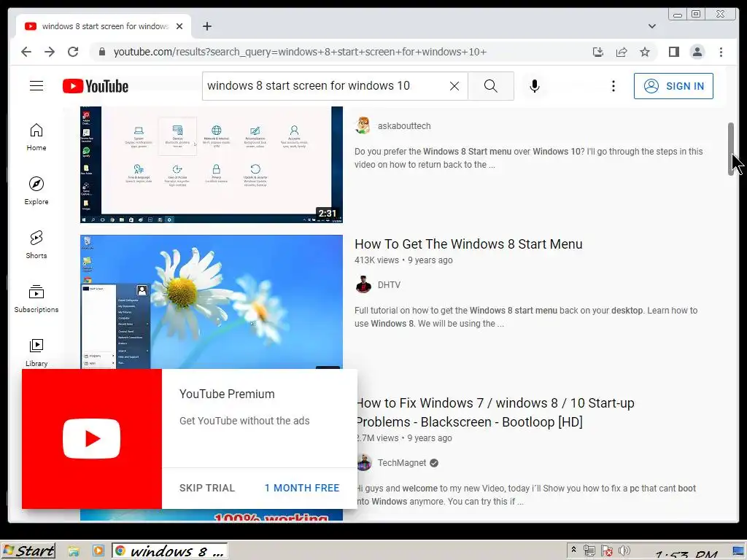
Task: Open the 2:31 Windows settings video thumbnail
Action: point(212,165)
